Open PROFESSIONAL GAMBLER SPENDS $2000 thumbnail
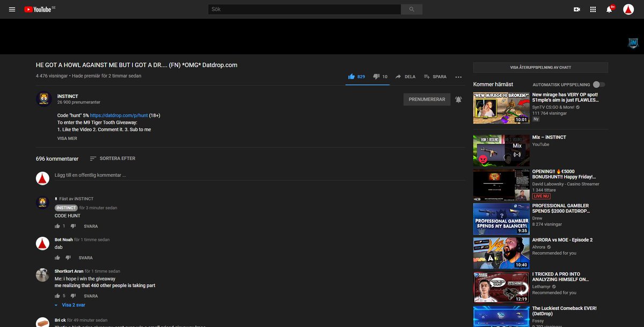This screenshot has width=644, height=327. coord(501,219)
